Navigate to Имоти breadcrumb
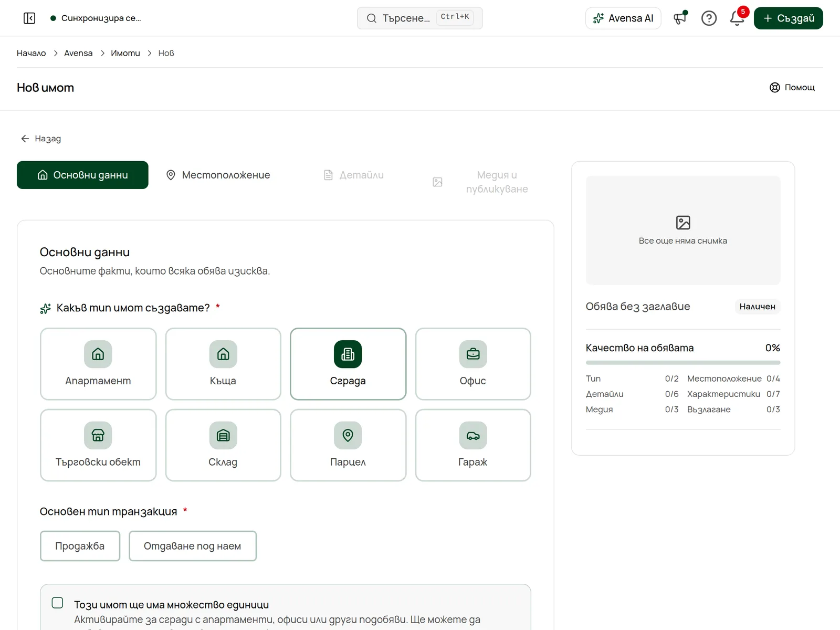Screen dimensions: 840x630 pos(125,53)
